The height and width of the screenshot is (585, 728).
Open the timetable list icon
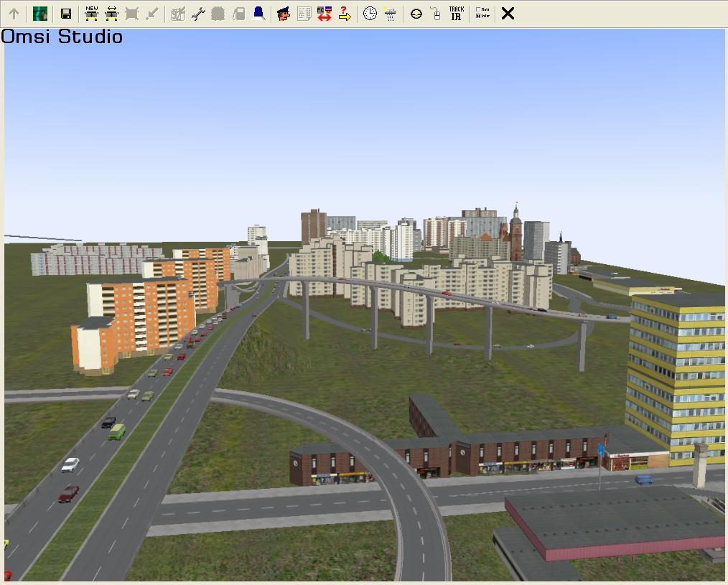pyautogui.click(x=304, y=14)
